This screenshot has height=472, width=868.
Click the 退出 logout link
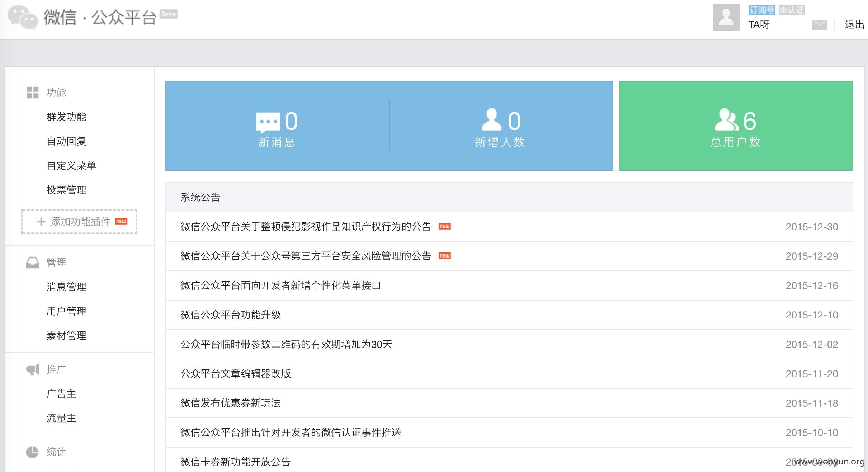coord(854,24)
